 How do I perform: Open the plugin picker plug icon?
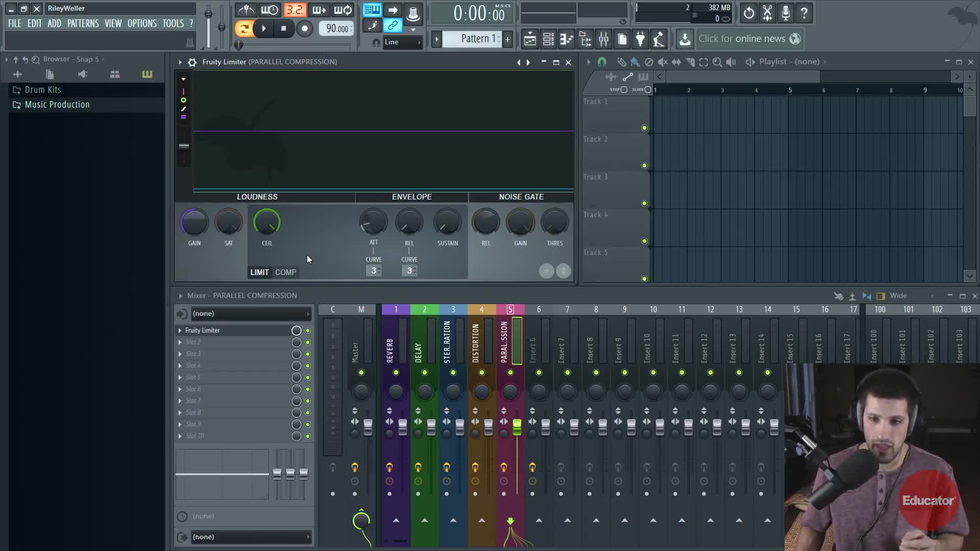[640, 39]
